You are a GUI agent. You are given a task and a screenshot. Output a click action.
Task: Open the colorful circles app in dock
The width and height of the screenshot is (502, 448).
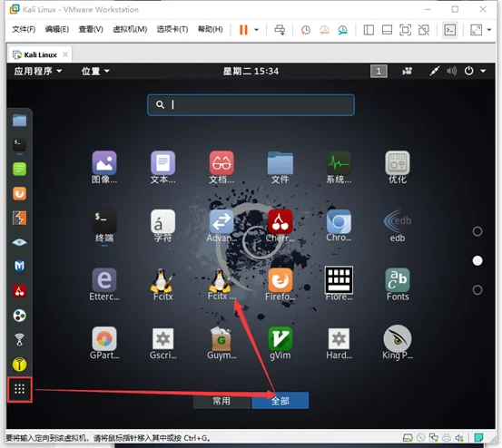click(20, 316)
